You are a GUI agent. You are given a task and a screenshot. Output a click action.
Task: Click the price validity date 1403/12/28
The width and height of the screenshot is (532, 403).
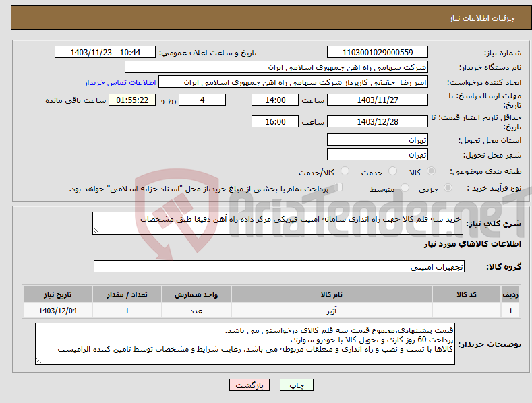(378, 121)
